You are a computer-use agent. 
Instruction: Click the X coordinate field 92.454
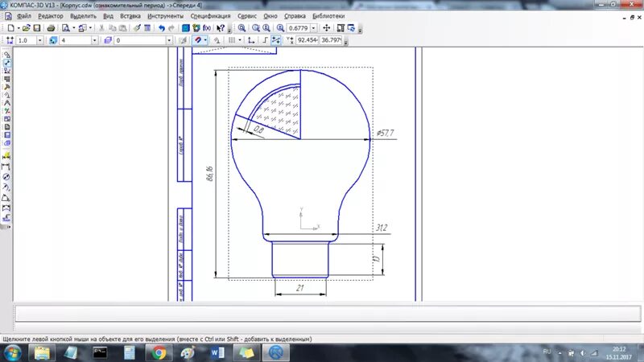click(x=308, y=40)
